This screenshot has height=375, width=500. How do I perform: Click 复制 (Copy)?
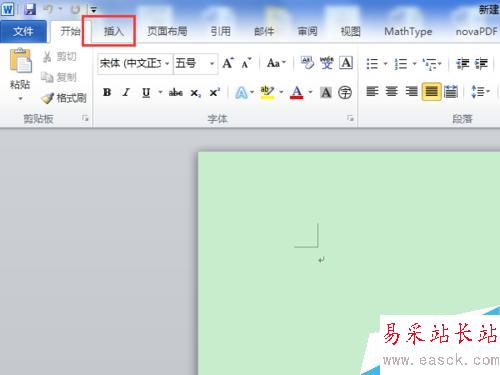click(x=59, y=77)
